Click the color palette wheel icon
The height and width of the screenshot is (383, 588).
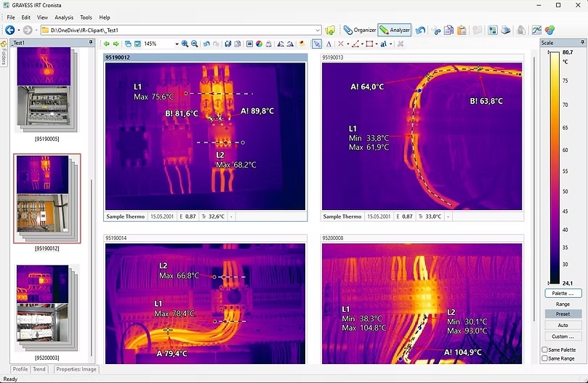(259, 44)
